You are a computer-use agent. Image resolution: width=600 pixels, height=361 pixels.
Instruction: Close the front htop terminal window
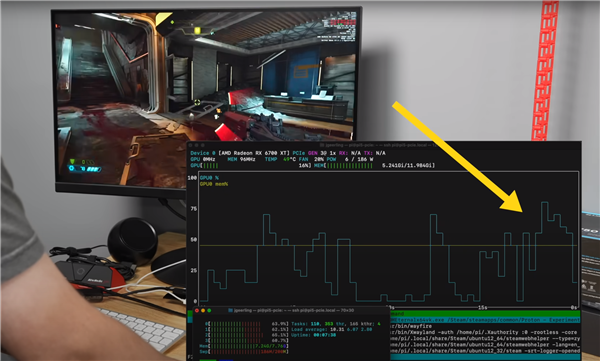pos(197,310)
